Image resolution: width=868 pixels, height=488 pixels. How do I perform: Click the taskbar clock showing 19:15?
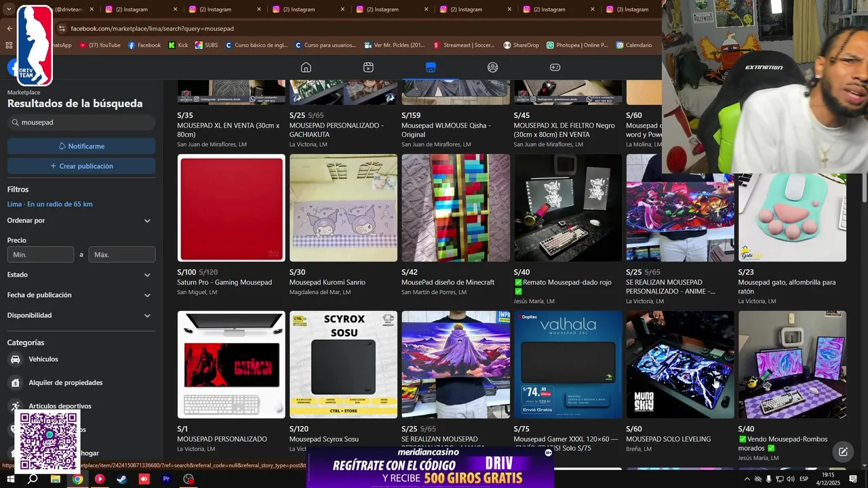828,479
